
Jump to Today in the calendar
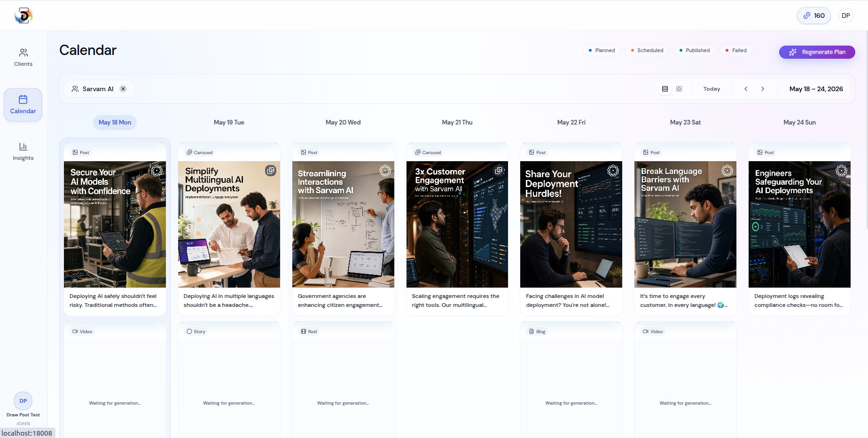[712, 89]
